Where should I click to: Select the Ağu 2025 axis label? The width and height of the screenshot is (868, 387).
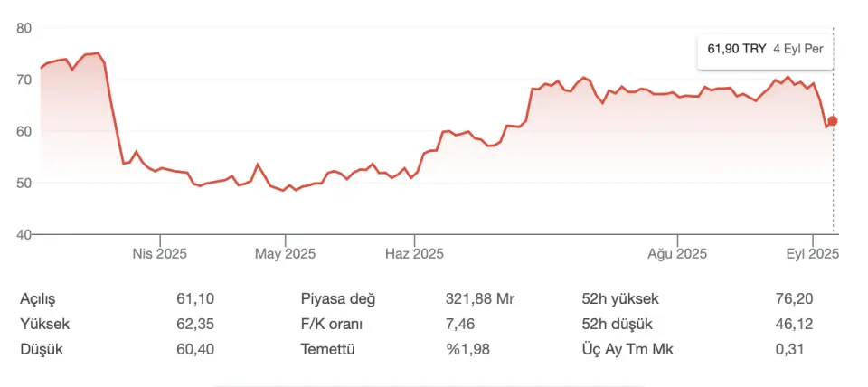677,254
